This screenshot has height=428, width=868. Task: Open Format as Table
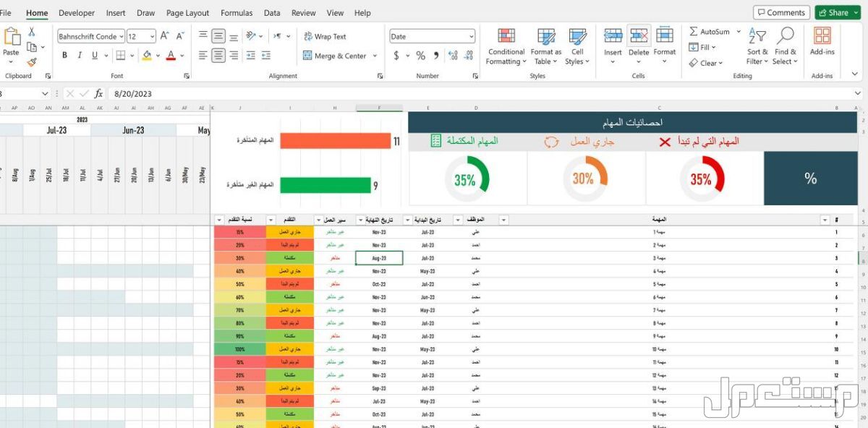pyautogui.click(x=546, y=47)
